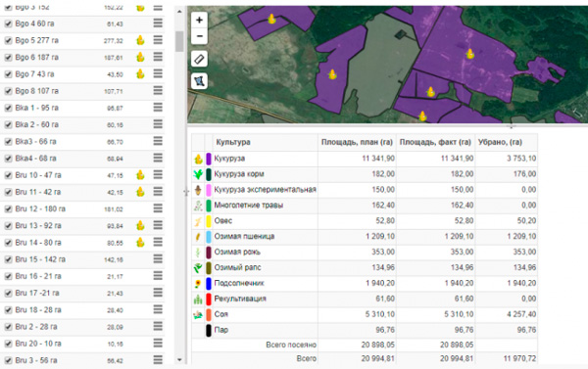Select the Bru 2 - 28 га field row
The height and width of the screenshot is (369, 588).
pyautogui.click(x=82, y=327)
